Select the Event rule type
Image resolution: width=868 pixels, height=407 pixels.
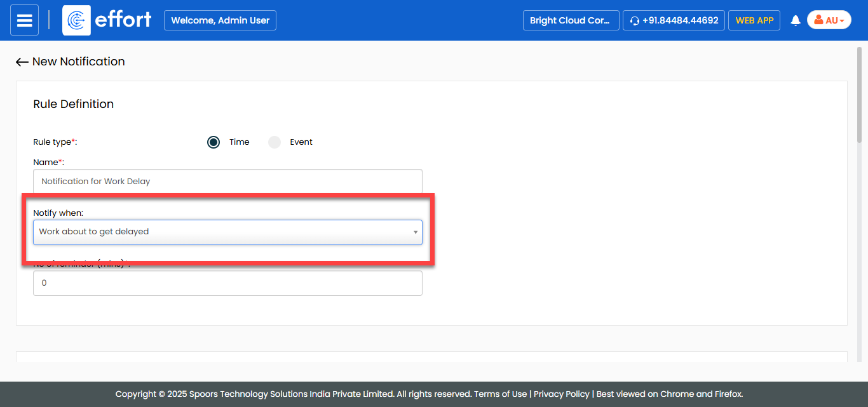tap(275, 142)
